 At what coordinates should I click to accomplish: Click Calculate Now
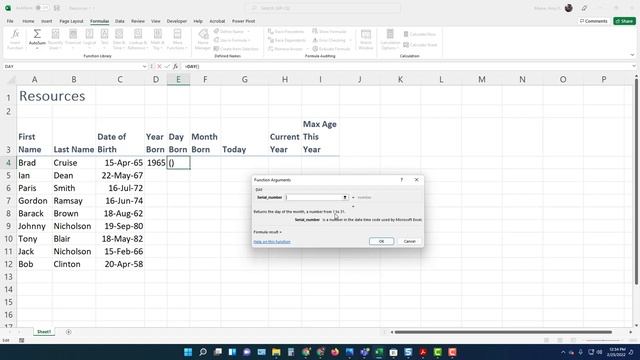[x=420, y=34]
